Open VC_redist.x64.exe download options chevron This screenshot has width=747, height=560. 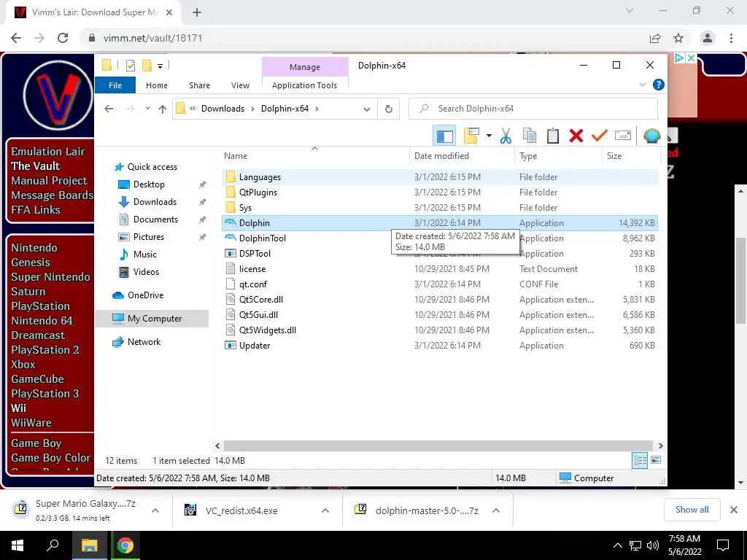tap(325, 510)
